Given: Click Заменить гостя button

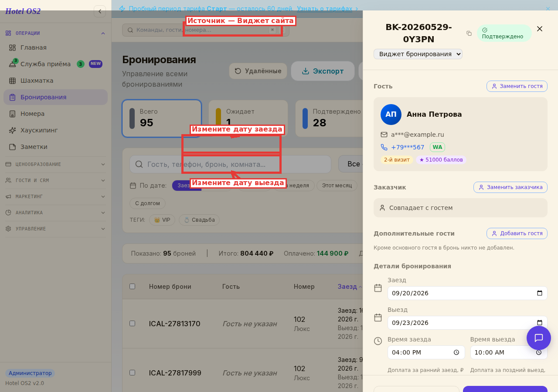Looking at the screenshot, I should point(517,86).
